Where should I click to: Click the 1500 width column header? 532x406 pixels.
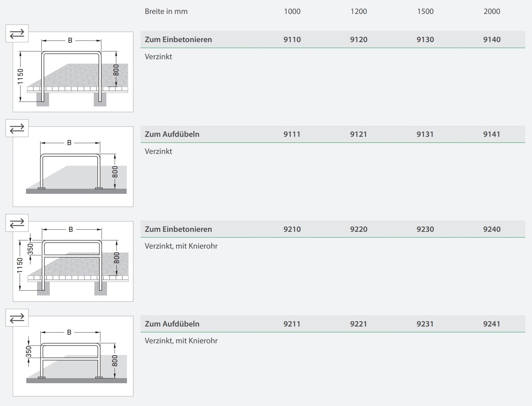pos(425,11)
